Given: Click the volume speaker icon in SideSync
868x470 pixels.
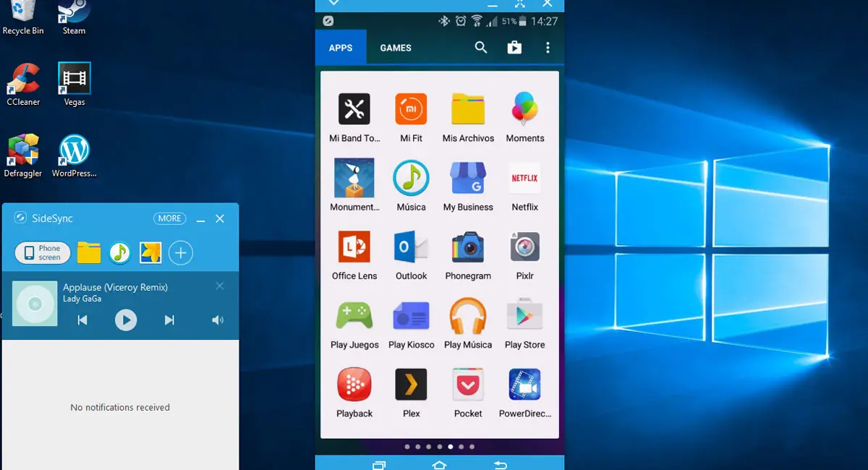Looking at the screenshot, I should (x=218, y=320).
